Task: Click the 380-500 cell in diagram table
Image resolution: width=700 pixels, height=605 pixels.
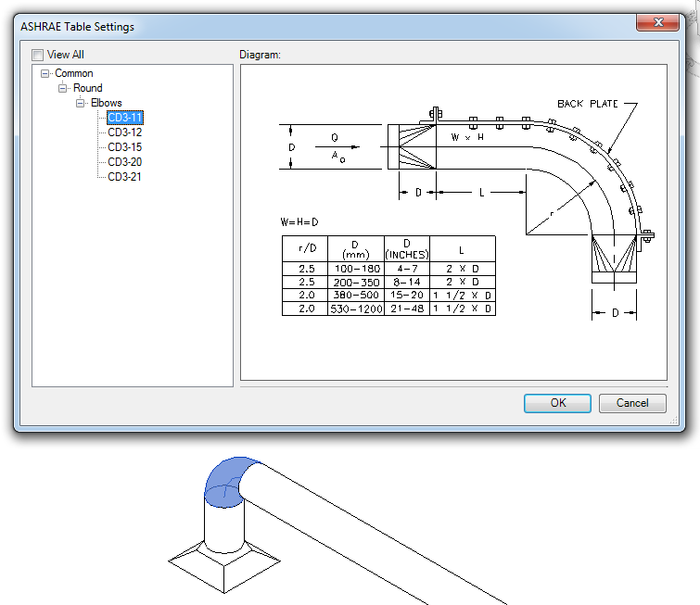Action: point(356,296)
